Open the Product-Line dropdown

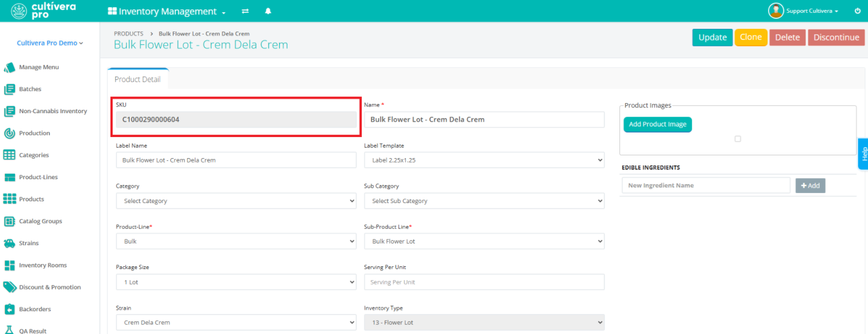point(236,241)
